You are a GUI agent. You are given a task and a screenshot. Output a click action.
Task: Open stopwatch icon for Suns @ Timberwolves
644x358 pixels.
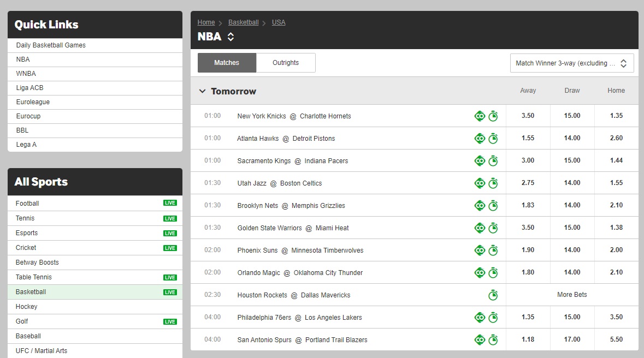(x=493, y=250)
